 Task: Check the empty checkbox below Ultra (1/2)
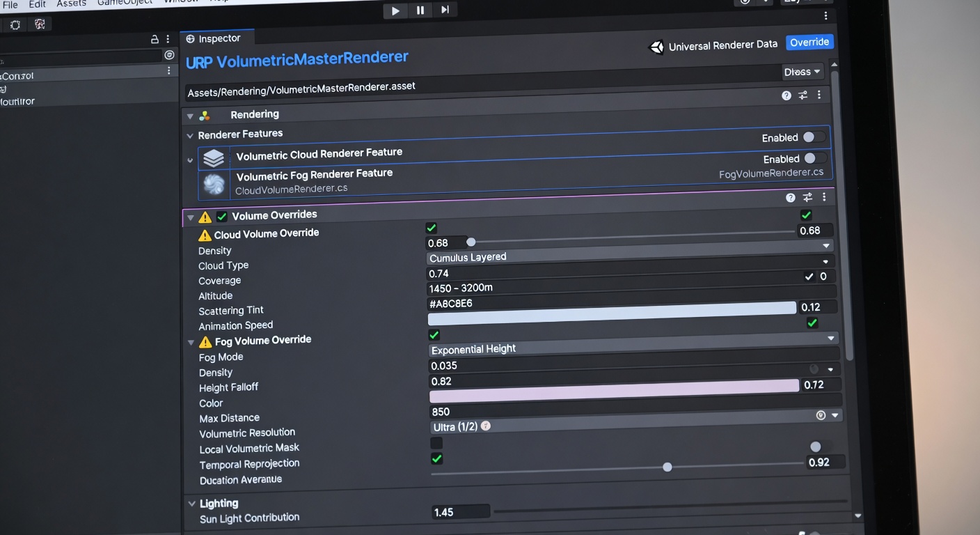pos(436,443)
